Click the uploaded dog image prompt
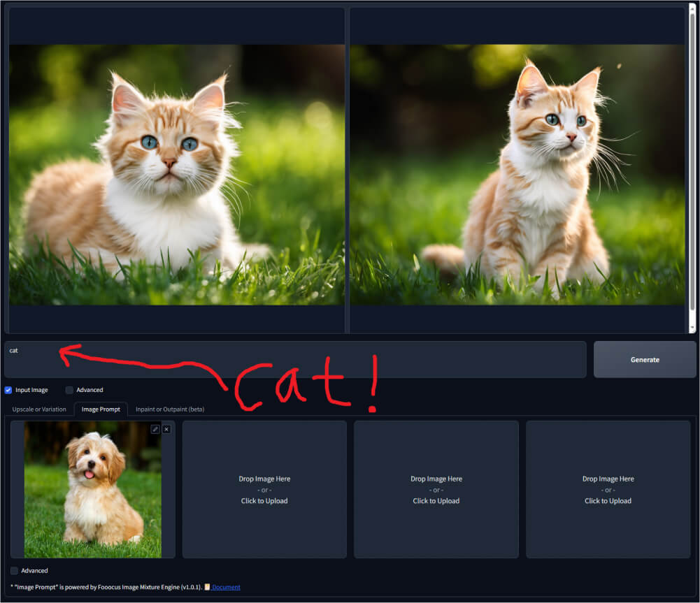Viewport: 700px width, 603px height. pos(93,489)
